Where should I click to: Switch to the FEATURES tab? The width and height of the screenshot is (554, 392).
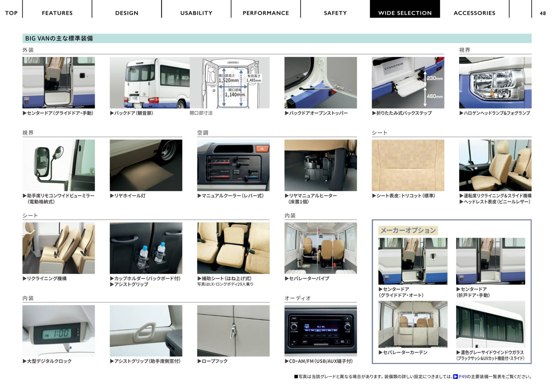click(57, 13)
